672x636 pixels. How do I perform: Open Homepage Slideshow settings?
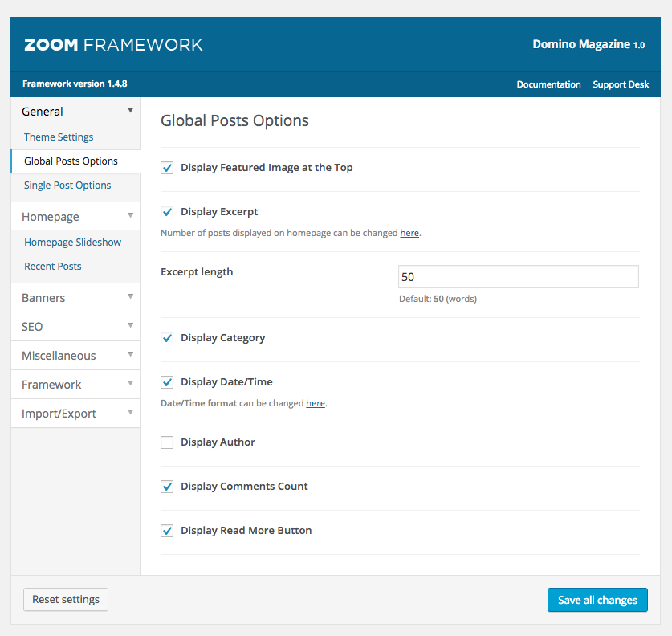coord(72,242)
